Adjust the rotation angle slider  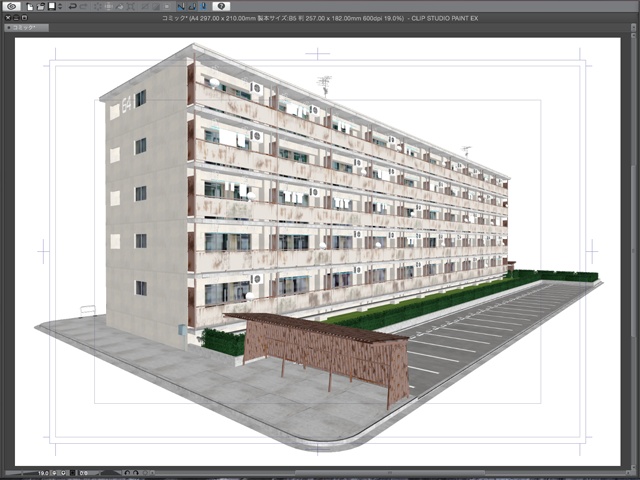pyautogui.click(x=107, y=473)
